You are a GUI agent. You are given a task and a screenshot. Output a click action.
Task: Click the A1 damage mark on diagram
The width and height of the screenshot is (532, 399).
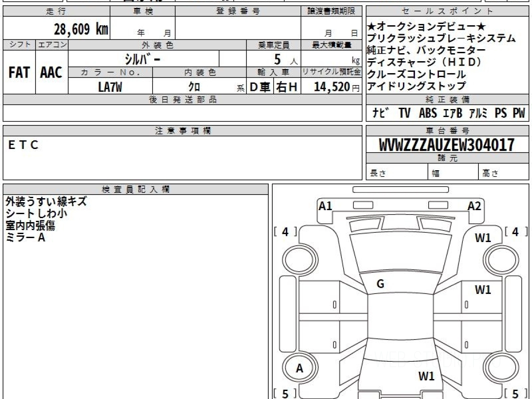tap(325, 206)
